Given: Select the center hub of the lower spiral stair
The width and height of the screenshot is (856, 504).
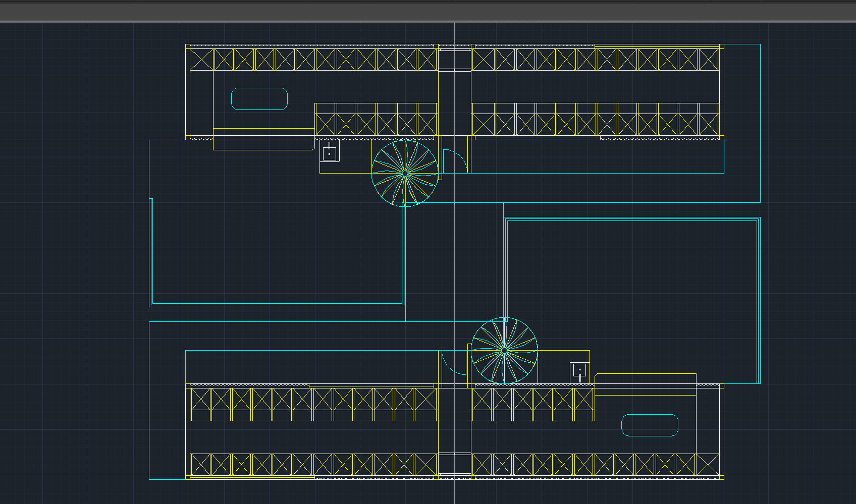Looking at the screenshot, I should (x=504, y=350).
